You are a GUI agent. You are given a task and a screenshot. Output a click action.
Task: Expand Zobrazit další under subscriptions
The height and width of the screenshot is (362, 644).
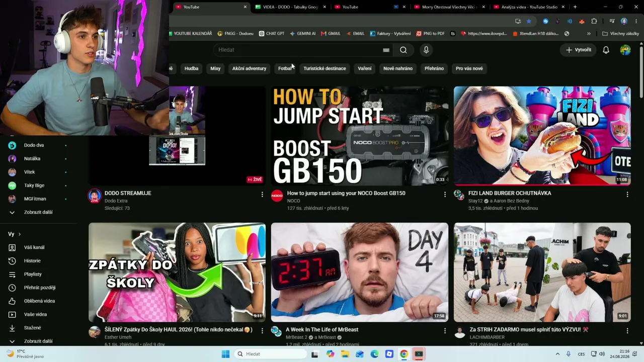coord(38,212)
